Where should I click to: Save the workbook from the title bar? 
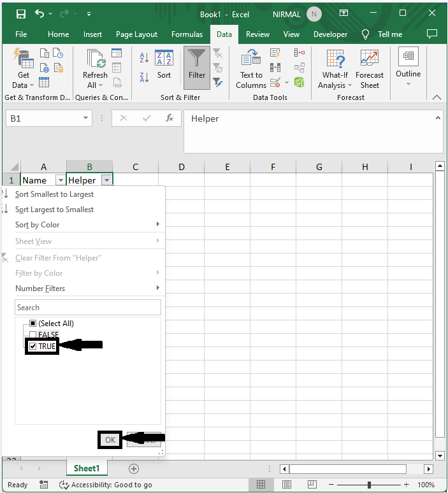21,14
